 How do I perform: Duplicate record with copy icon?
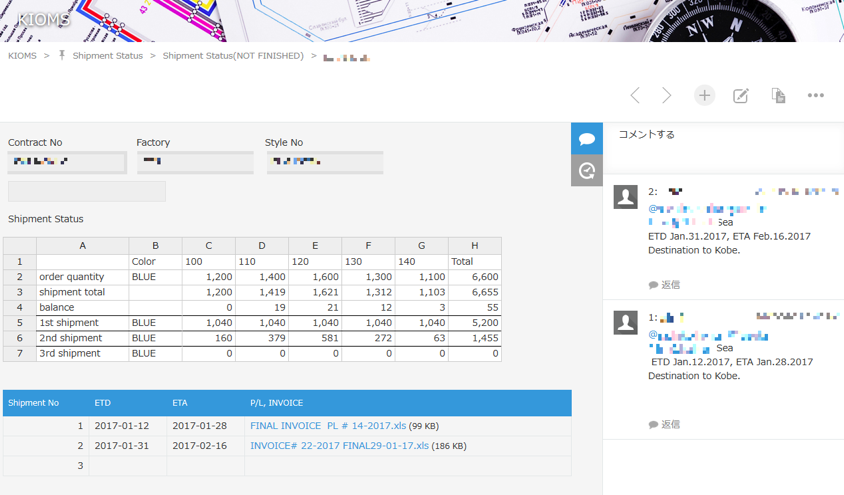pyautogui.click(x=778, y=96)
